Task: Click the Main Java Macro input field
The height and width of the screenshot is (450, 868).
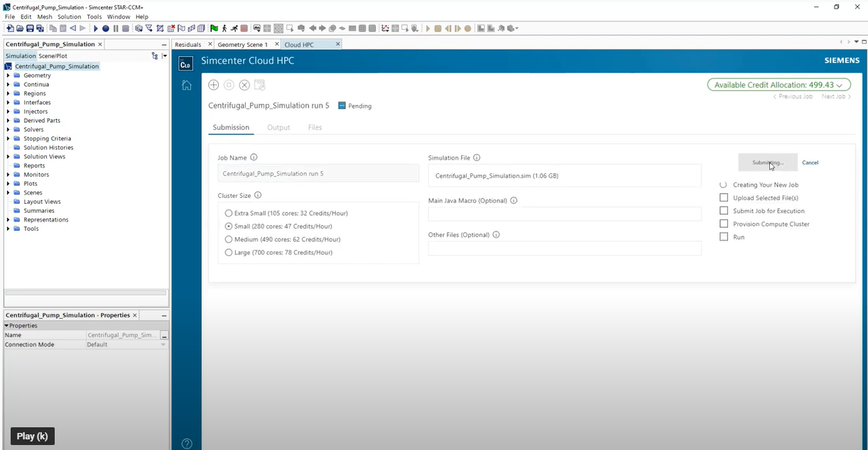Action: tap(564, 214)
